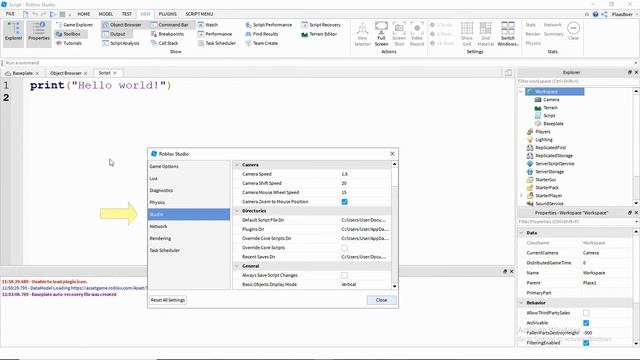Toggle Archivable checkbox in Properties
The width and height of the screenshot is (640, 360).
586,323
